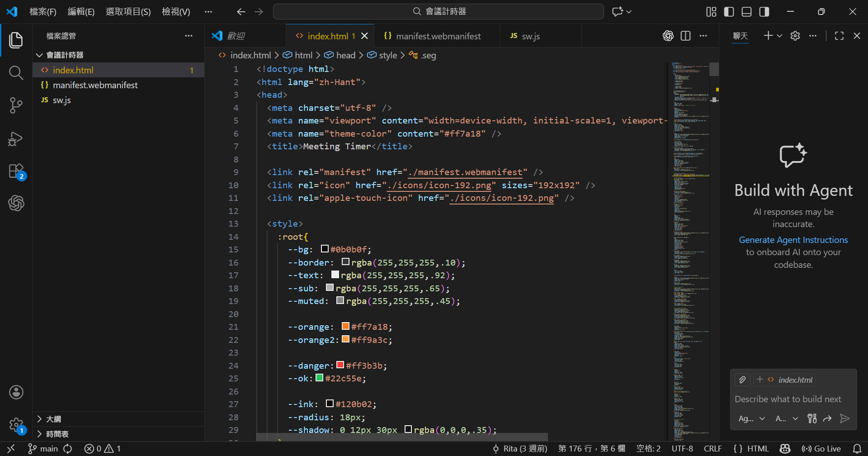Viewport: 868px width, 456px height.
Task: Expand the 時間表 timeline section
Action: pos(57,434)
